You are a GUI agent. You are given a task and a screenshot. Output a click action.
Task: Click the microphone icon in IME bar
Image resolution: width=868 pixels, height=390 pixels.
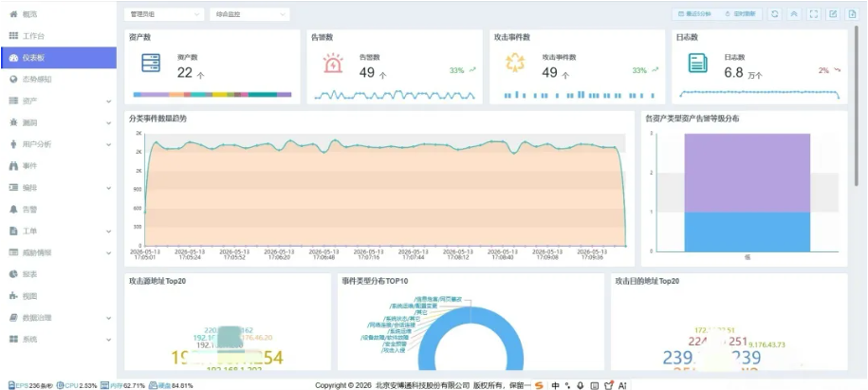point(581,385)
